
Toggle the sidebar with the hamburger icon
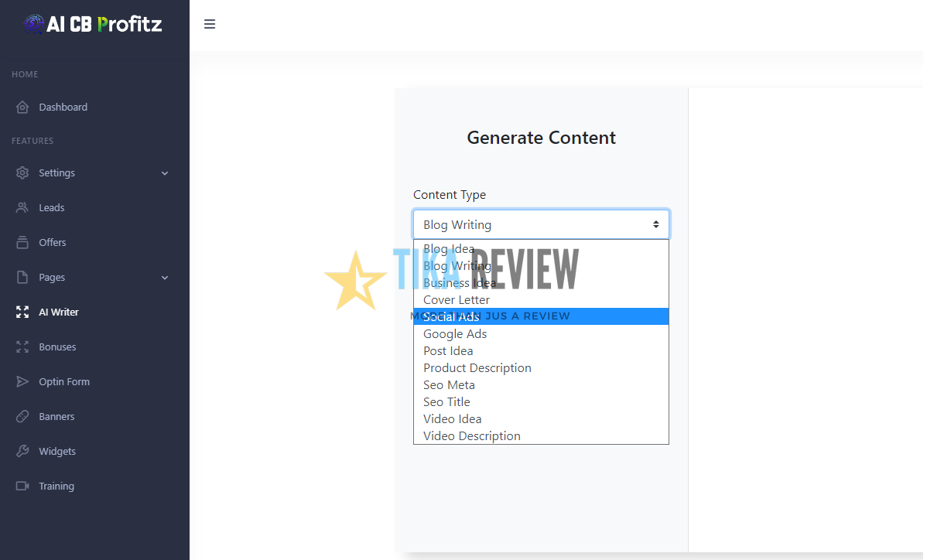210,24
